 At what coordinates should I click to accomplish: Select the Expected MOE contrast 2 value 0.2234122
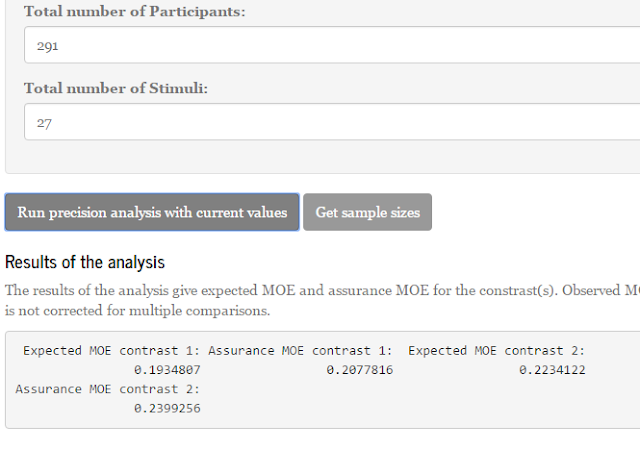pyautogui.click(x=552, y=370)
